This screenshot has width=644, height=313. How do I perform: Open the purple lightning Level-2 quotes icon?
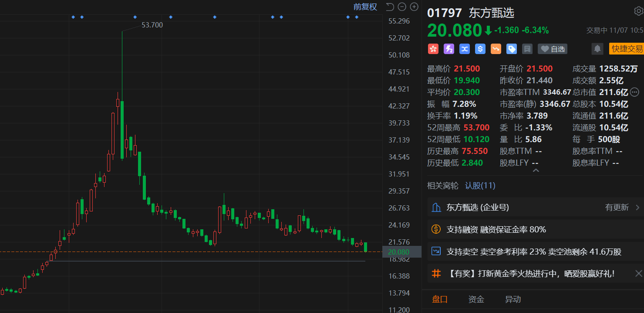[x=449, y=49]
